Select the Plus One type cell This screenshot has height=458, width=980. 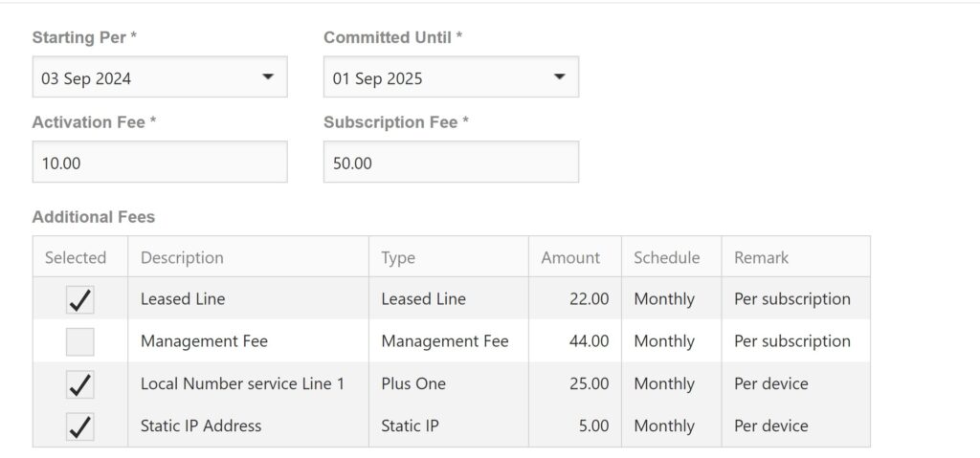pyautogui.click(x=413, y=383)
